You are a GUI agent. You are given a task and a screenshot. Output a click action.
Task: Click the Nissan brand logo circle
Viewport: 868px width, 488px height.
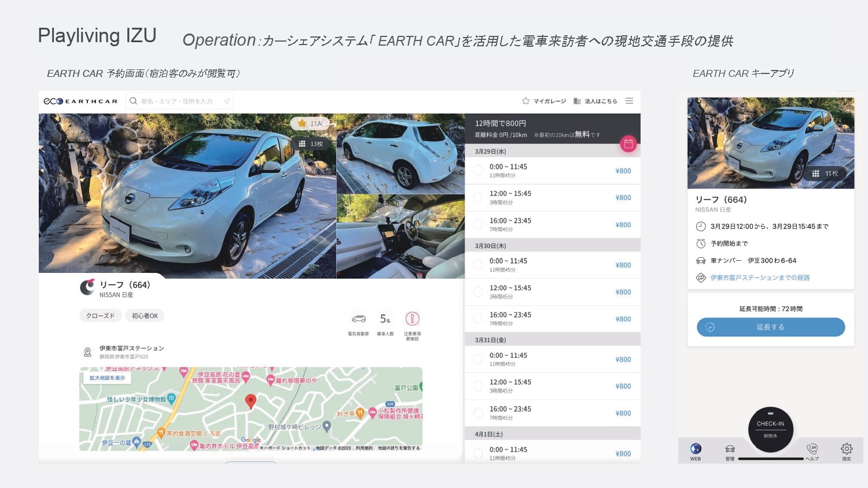(87, 287)
